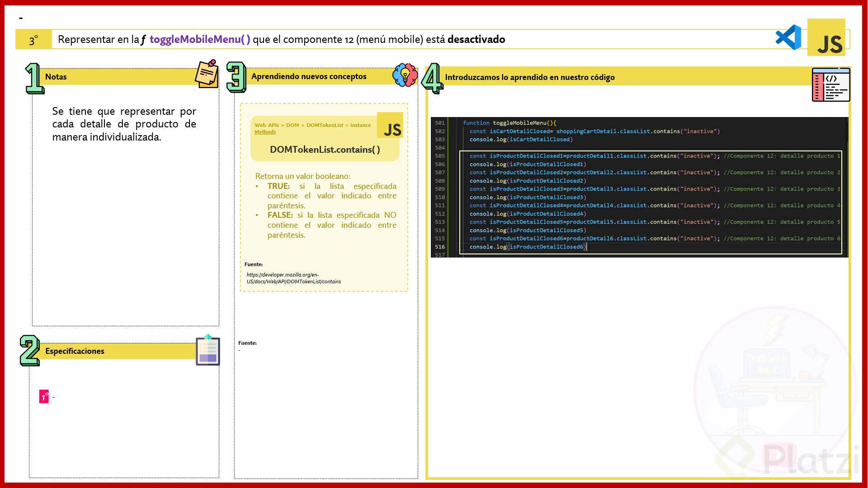The image size is (868, 488).
Task: Open the Methods breadcrumb link
Action: click(x=265, y=132)
